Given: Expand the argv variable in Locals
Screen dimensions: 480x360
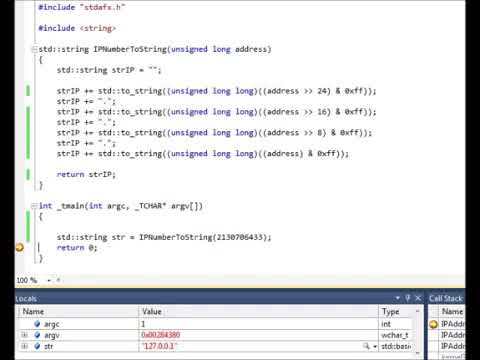Looking at the screenshot, I should (x=24, y=335).
